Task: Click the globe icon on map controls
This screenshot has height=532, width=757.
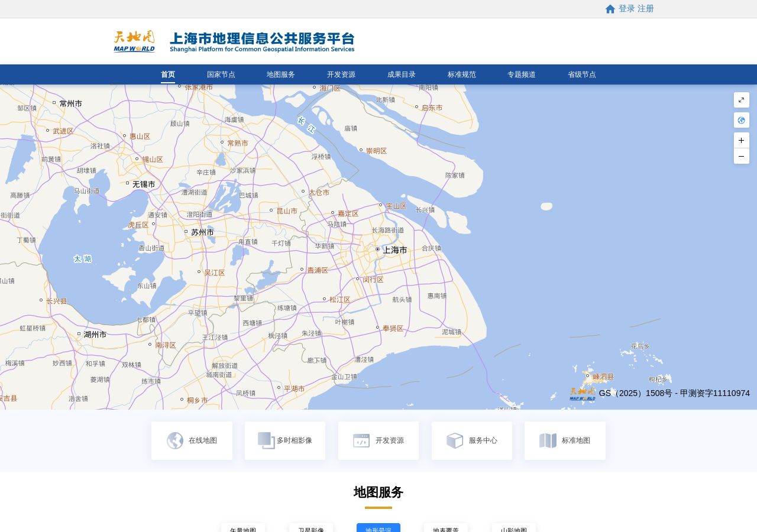Action: point(742,120)
